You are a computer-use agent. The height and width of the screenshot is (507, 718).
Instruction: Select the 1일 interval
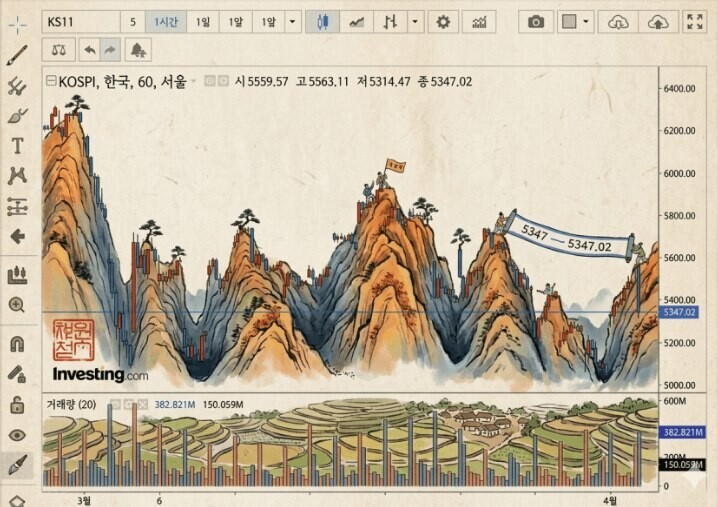(203, 22)
